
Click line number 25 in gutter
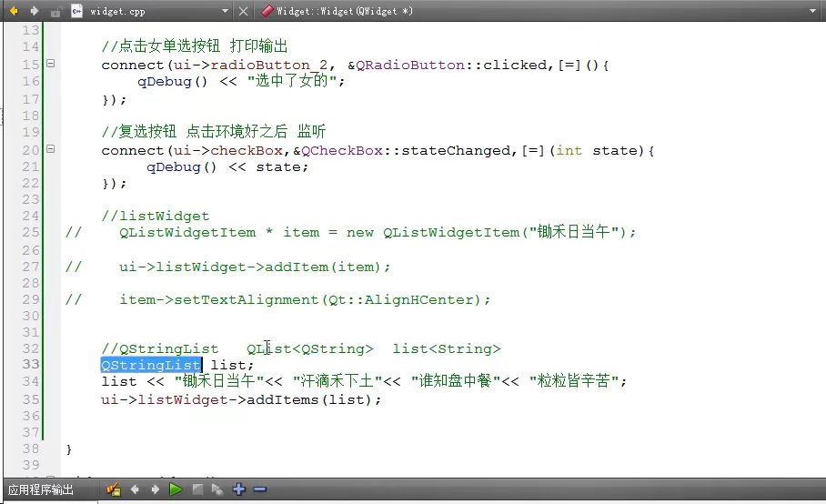coord(31,232)
